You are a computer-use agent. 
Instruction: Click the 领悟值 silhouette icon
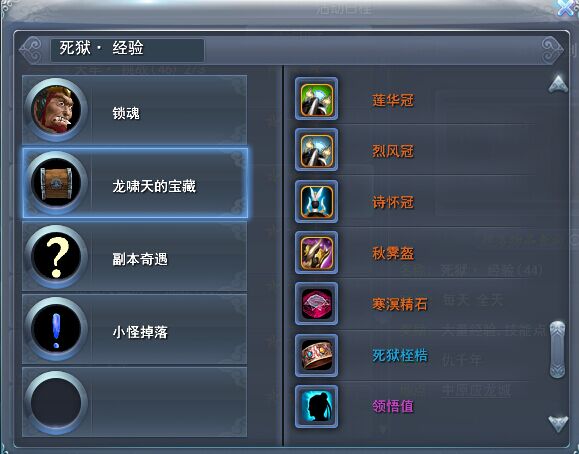pos(316,406)
